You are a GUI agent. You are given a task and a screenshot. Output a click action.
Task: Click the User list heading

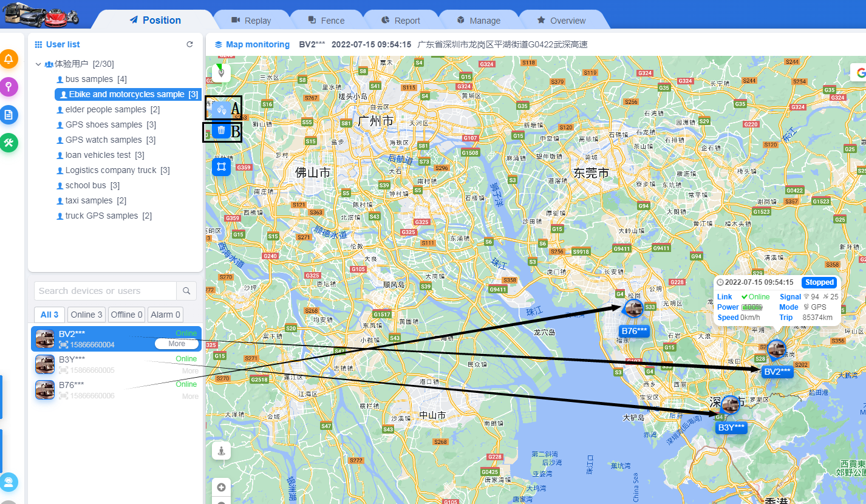pyautogui.click(x=63, y=44)
